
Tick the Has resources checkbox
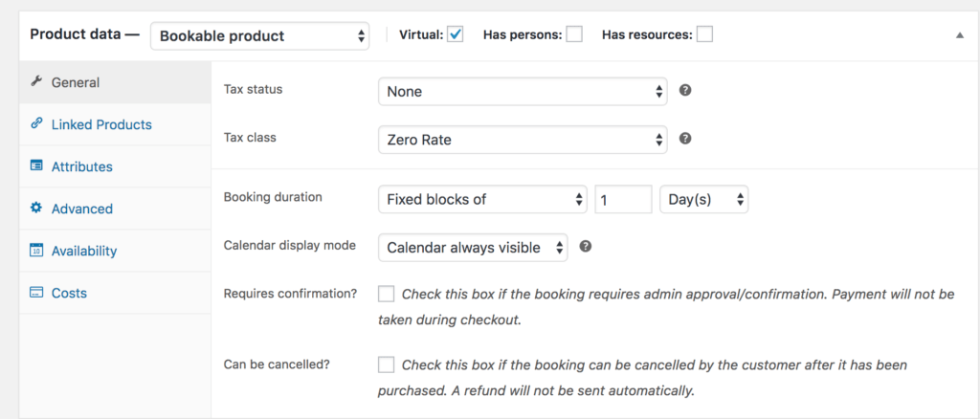704,34
